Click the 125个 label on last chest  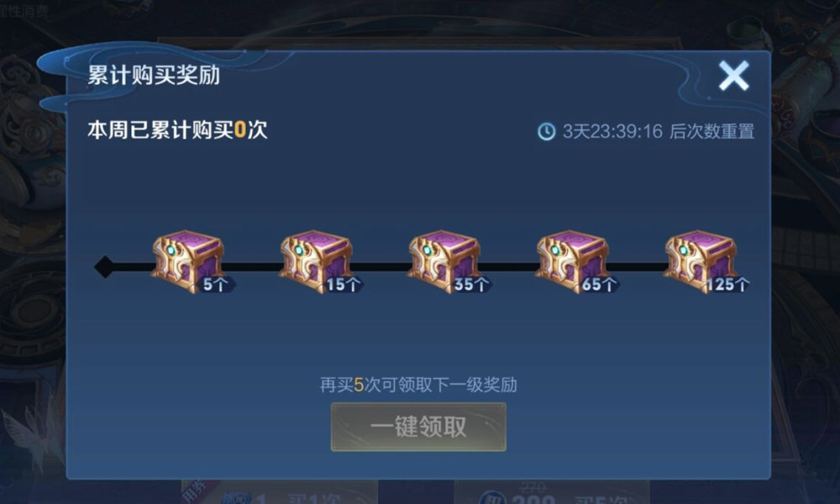tap(727, 285)
